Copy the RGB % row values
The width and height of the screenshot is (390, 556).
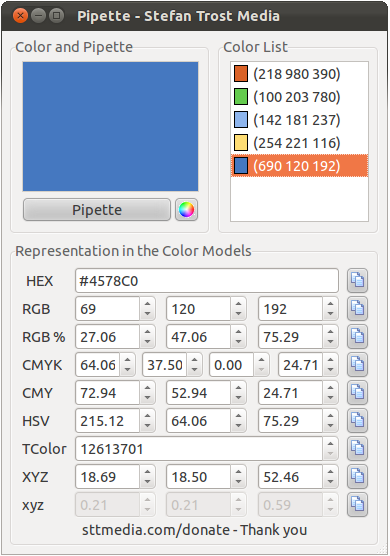[x=357, y=337]
